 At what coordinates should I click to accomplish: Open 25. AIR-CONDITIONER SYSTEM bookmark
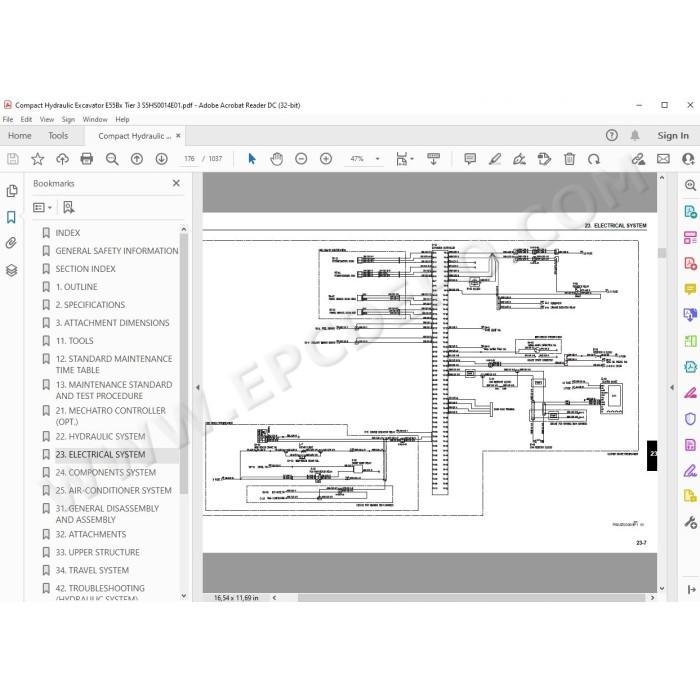point(113,491)
